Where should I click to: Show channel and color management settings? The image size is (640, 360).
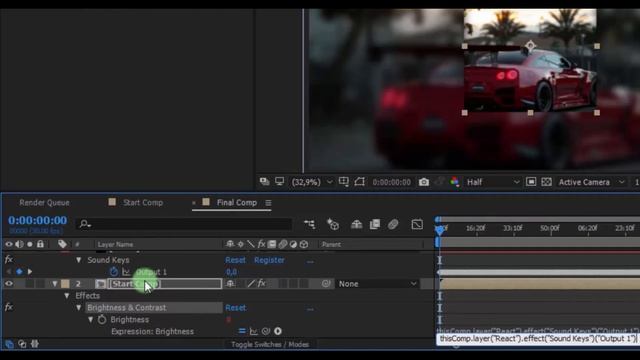pos(455,182)
